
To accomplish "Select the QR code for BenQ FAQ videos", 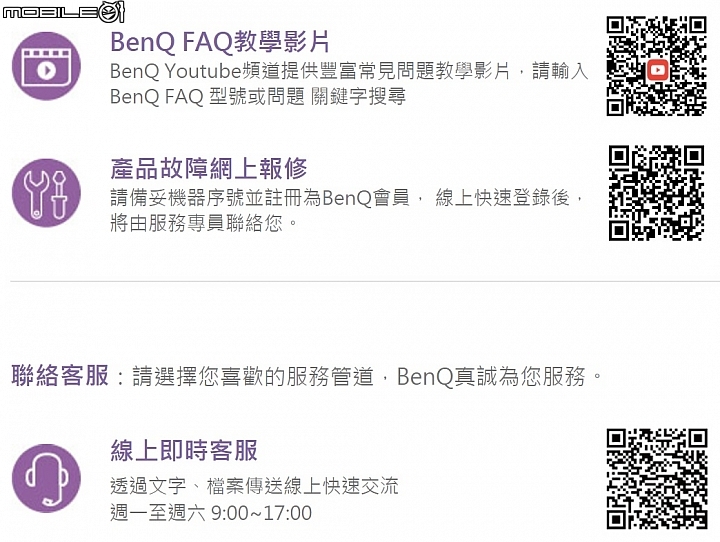I will [x=656, y=66].
